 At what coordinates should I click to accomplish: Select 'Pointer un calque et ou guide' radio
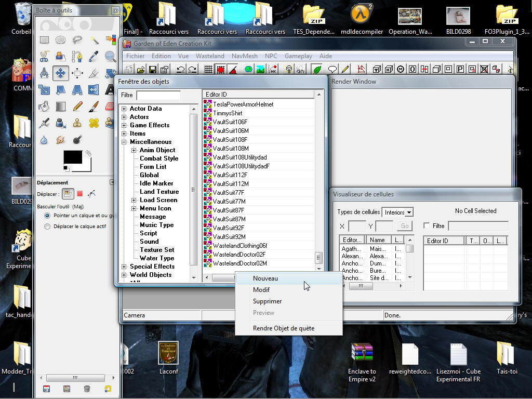coord(47,216)
